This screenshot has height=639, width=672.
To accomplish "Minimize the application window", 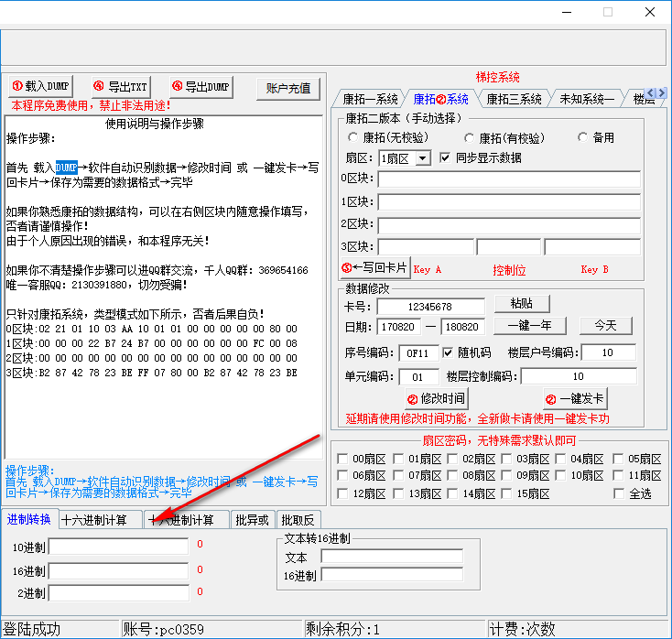I will pyautogui.click(x=567, y=13).
